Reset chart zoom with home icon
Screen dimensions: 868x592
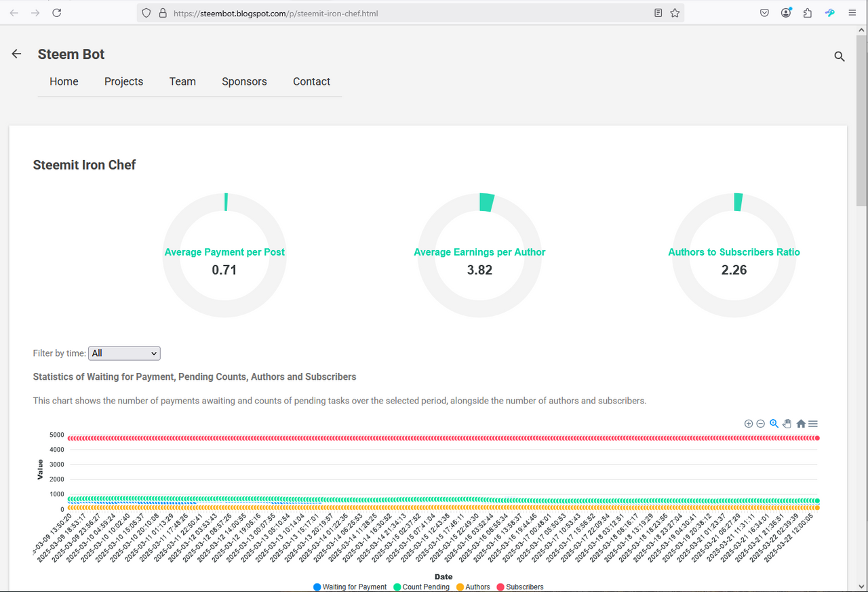(801, 424)
